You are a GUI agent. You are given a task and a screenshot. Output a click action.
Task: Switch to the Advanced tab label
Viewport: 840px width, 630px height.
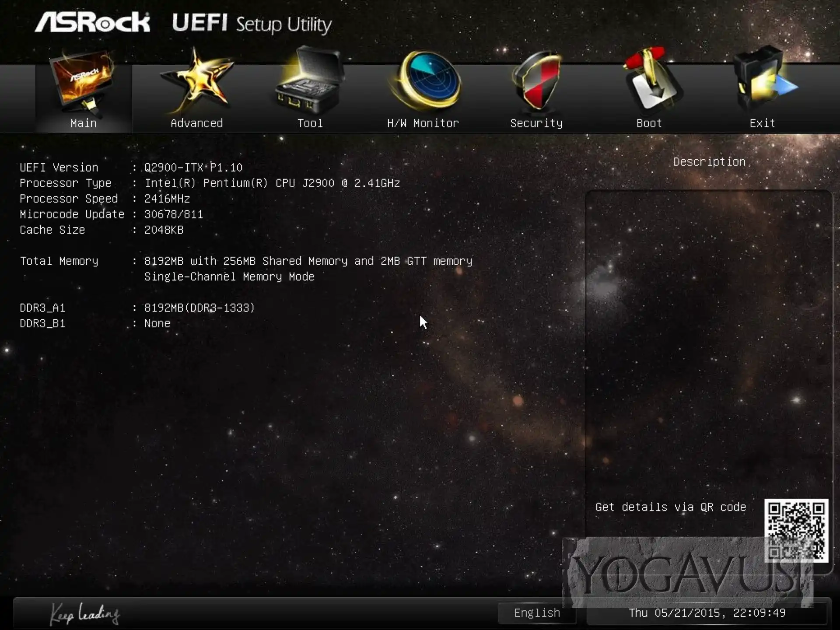click(x=197, y=123)
